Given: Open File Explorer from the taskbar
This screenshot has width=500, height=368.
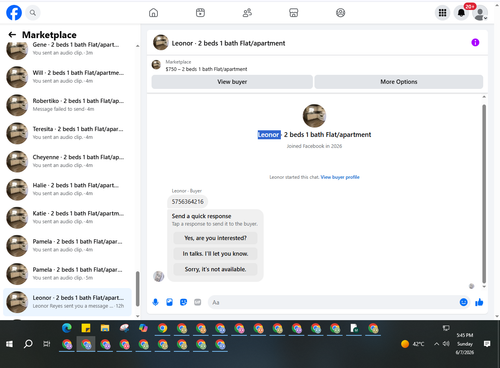Looking at the screenshot, I should click(105, 328).
